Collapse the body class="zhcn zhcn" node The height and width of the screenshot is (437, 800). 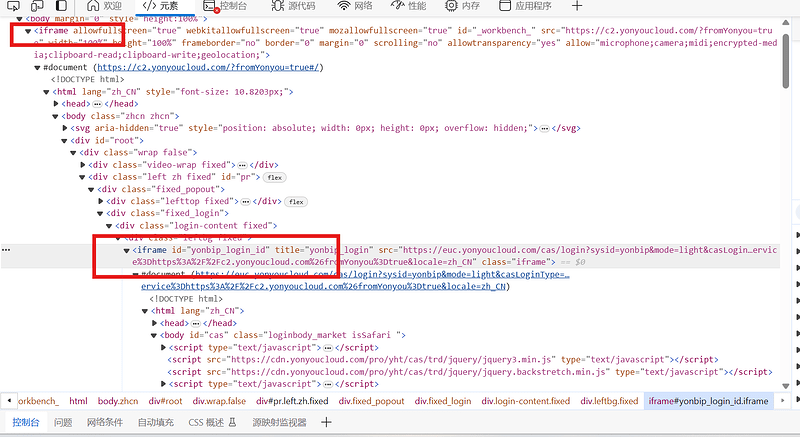tap(55, 116)
